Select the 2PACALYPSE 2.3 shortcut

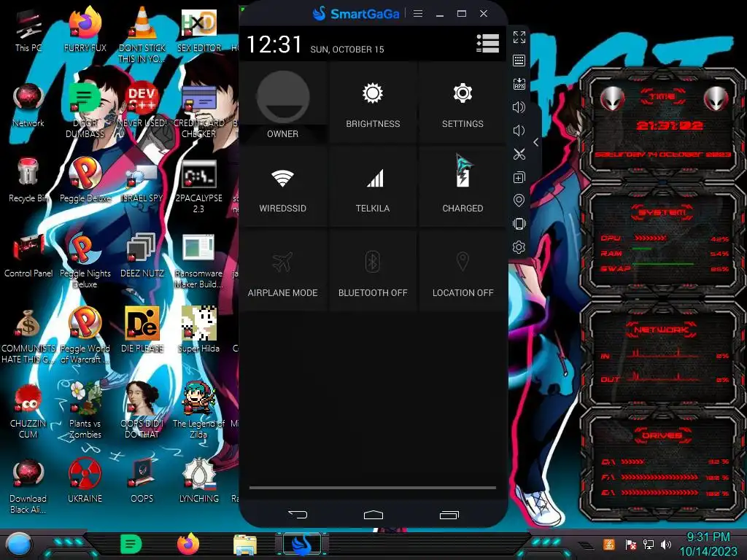[x=199, y=186]
